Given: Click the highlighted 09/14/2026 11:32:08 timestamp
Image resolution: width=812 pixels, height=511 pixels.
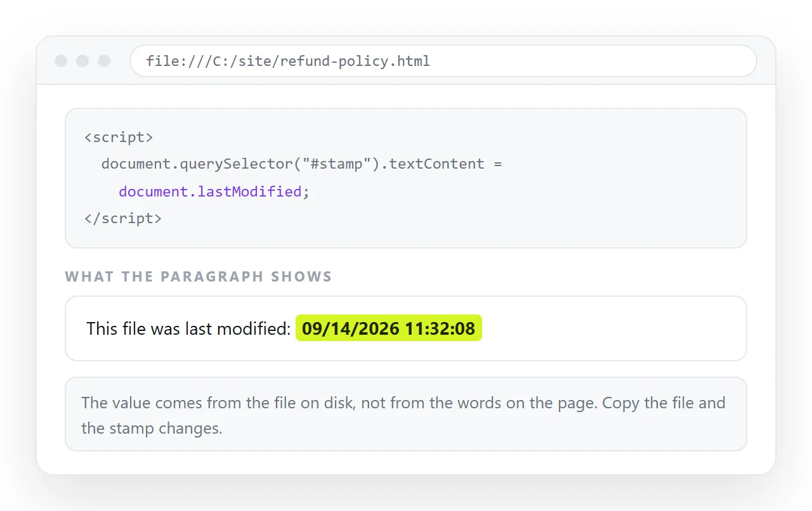Looking at the screenshot, I should 388,328.
